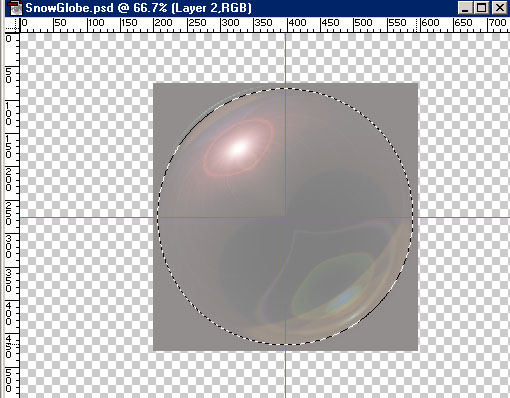
Task: Click the SnowGlobe.psd title bar text
Action: pyautogui.click(x=138, y=8)
